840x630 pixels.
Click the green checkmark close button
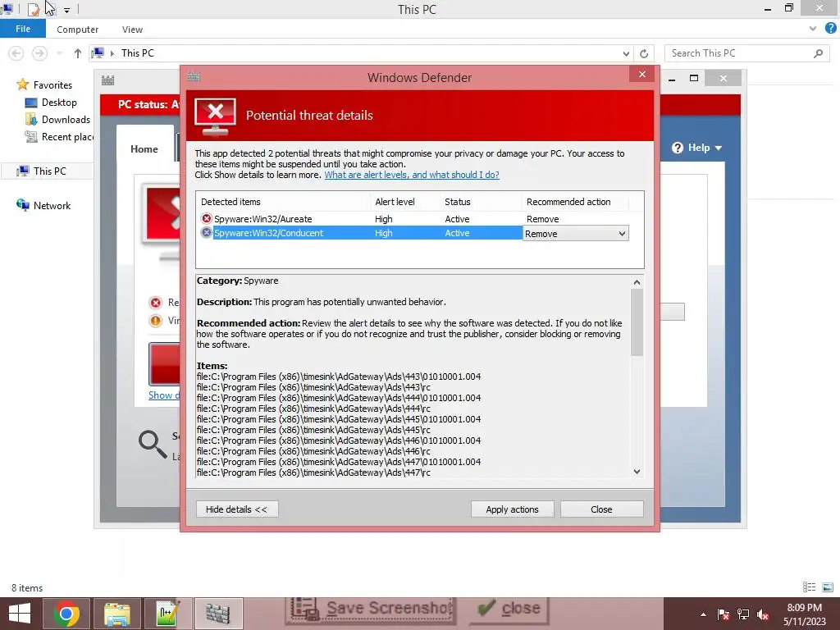(x=509, y=609)
